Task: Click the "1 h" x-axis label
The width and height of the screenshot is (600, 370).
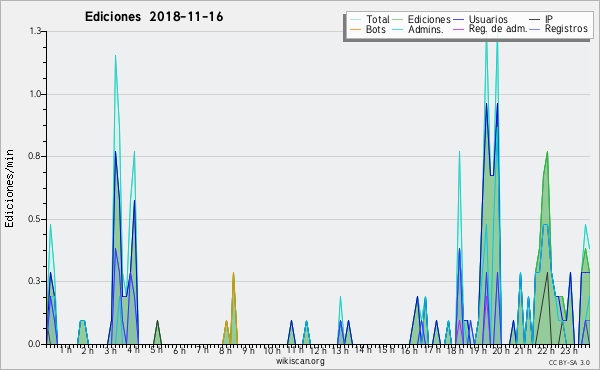Action: coord(65,350)
